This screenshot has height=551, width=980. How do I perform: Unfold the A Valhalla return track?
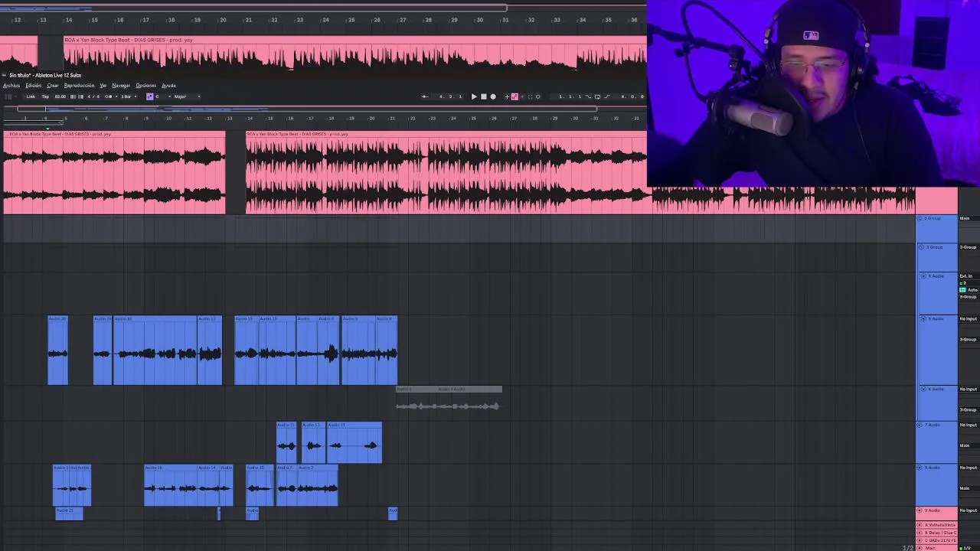coord(920,525)
